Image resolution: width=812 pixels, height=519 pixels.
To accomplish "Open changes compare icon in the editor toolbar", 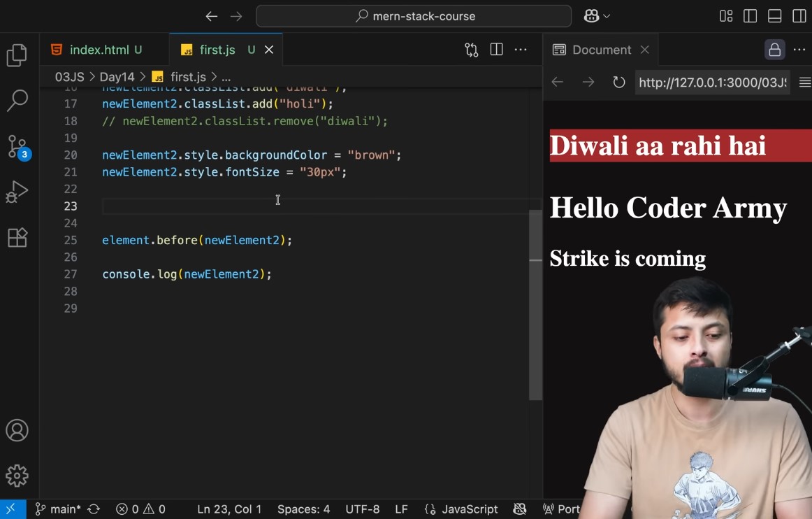I will (x=471, y=50).
